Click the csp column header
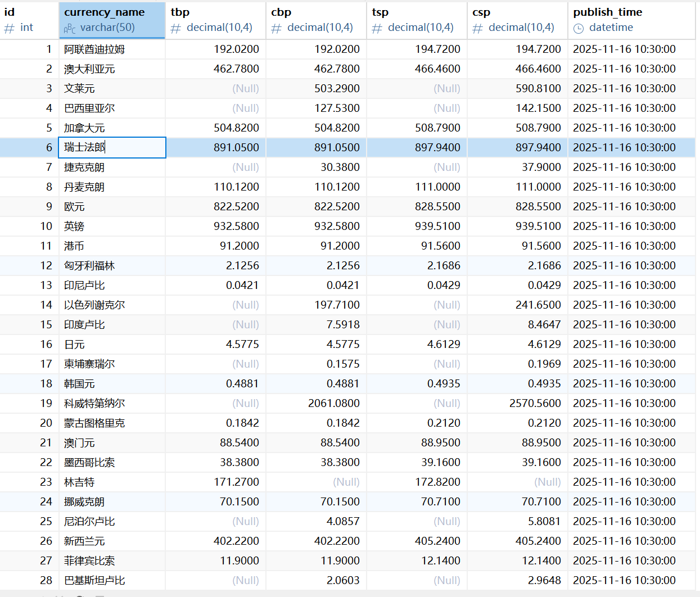Screen dimensions: 700x597 517,20
